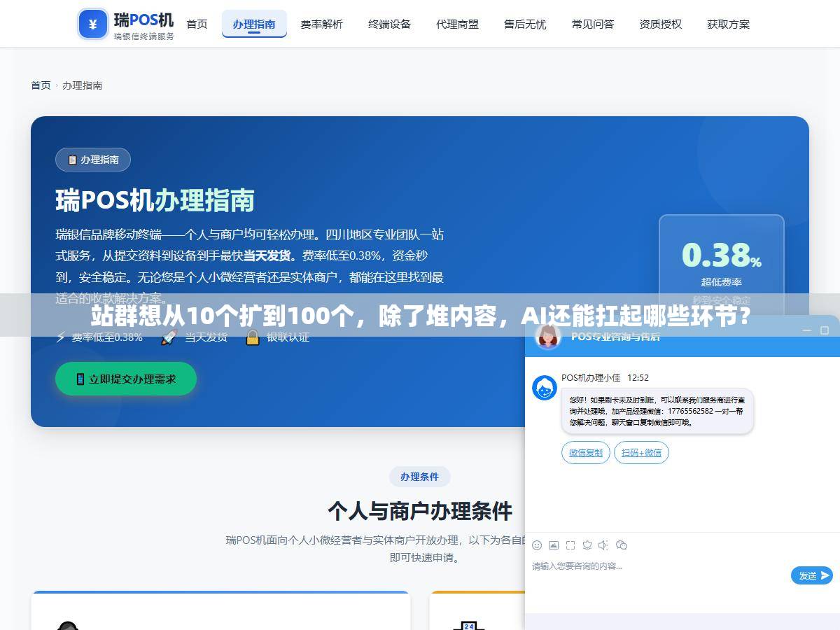Open the 资质授权 navigation item
This screenshot has width=840, height=630.
click(660, 24)
